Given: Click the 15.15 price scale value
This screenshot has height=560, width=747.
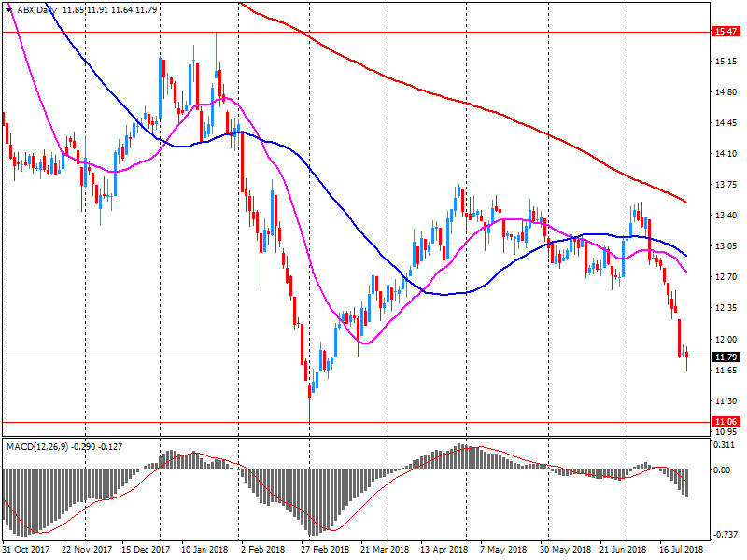Looking at the screenshot, I should tap(726, 62).
